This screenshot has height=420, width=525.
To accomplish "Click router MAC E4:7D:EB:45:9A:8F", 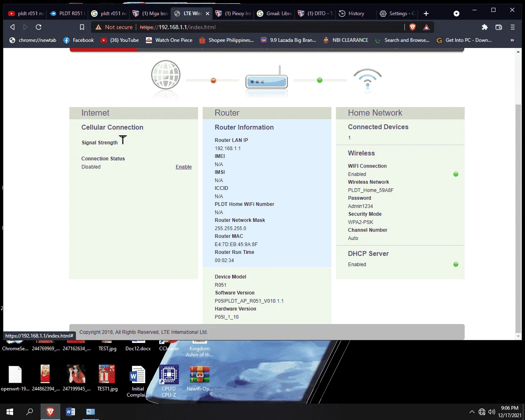I will click(x=236, y=244).
